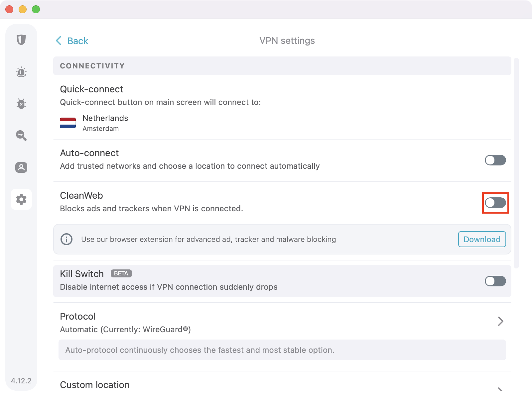The height and width of the screenshot is (396, 532).
Task: Open the Search magnifier icon in sidebar
Action: tap(21, 135)
